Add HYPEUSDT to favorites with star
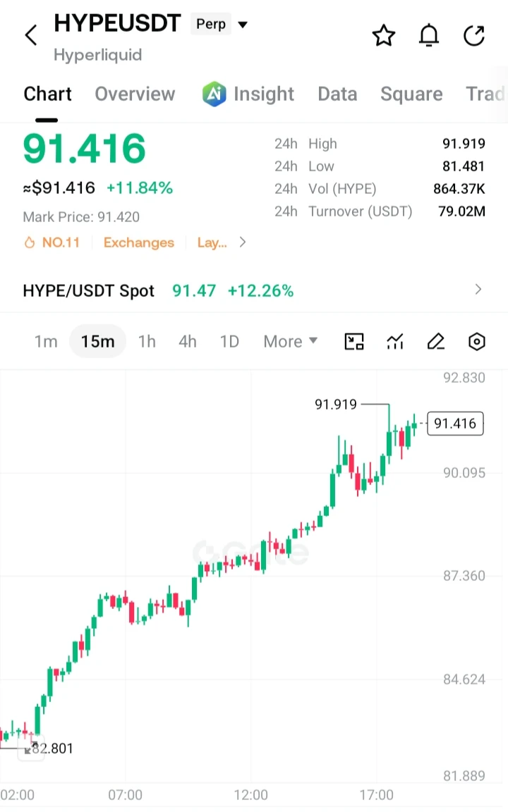The width and height of the screenshot is (508, 812). click(384, 35)
